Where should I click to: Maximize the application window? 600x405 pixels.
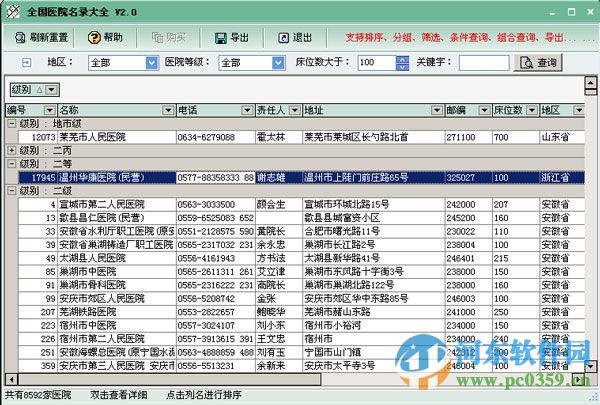coord(571,12)
